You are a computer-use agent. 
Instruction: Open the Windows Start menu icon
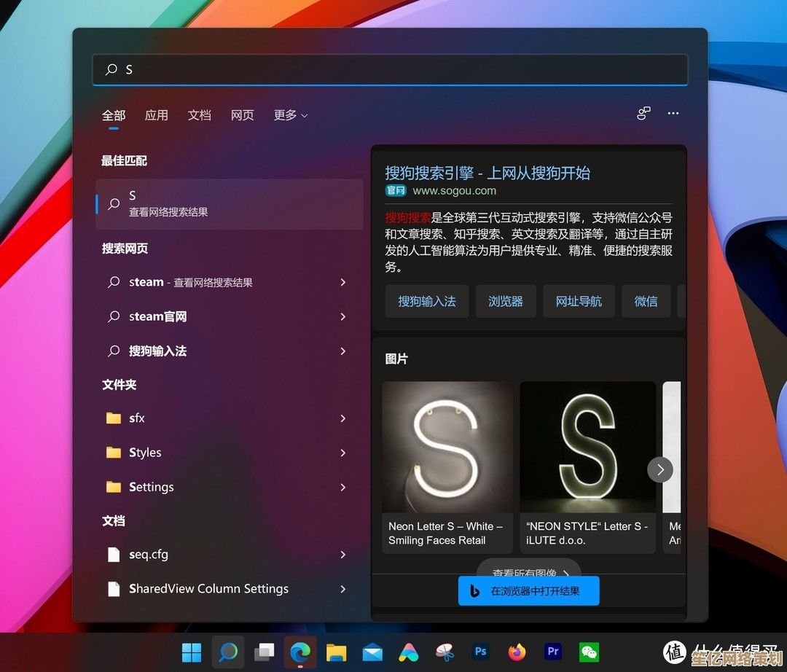coord(191,652)
